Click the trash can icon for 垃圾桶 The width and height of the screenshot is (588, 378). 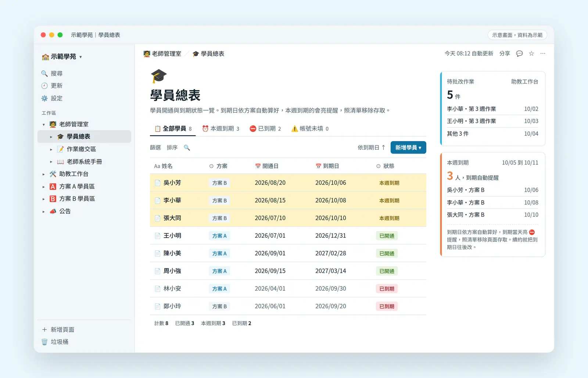click(x=44, y=342)
